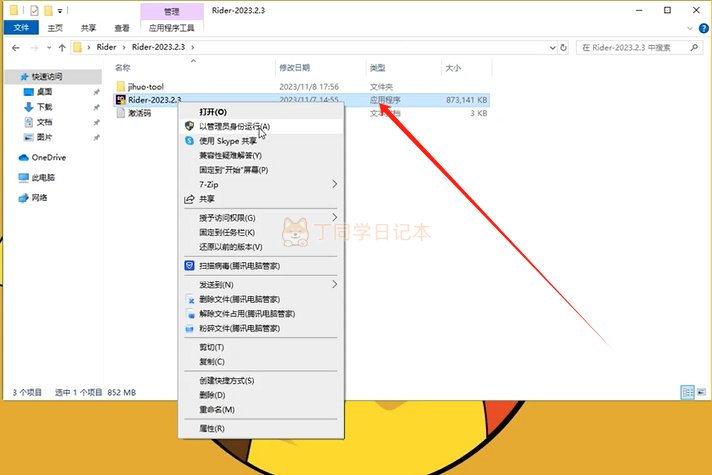Screen dimensions: 712x475
Task: Go up one folder level arrow
Action: (62, 48)
